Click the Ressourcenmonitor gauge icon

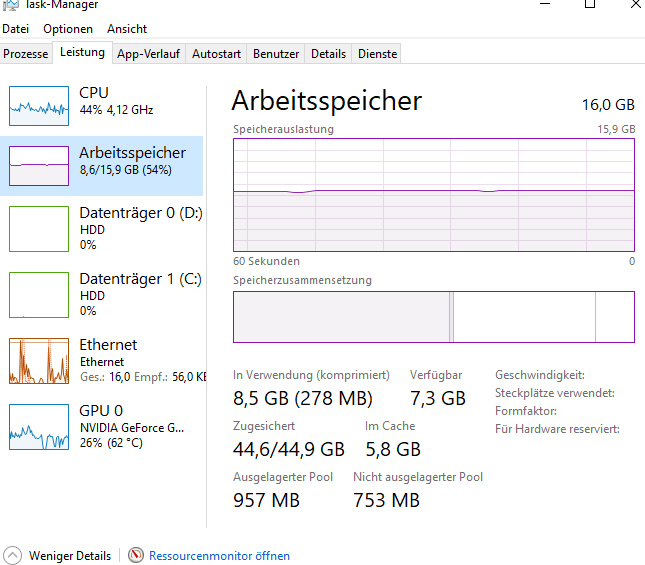click(x=135, y=555)
